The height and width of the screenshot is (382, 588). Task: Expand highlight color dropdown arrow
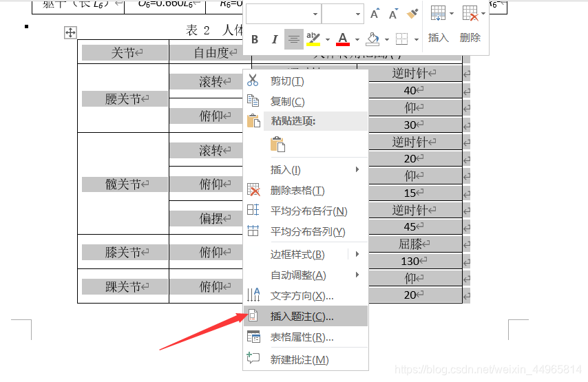[327, 39]
